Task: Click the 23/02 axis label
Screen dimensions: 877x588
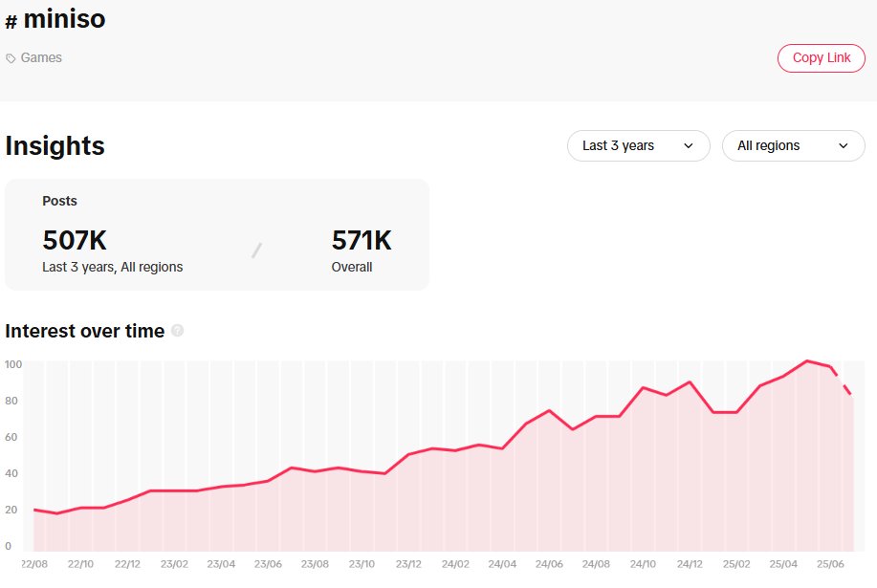Action: 174,564
